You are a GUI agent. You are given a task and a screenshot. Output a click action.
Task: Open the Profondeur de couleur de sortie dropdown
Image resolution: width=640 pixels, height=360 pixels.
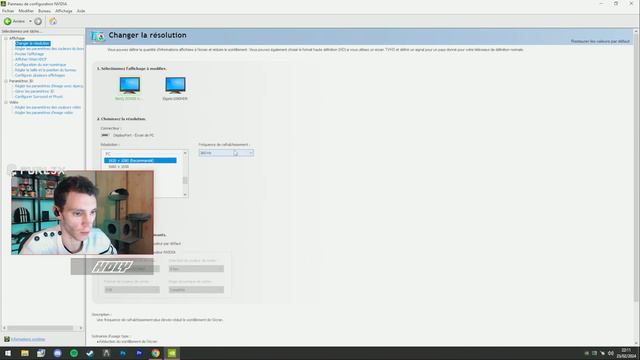[x=196, y=269]
